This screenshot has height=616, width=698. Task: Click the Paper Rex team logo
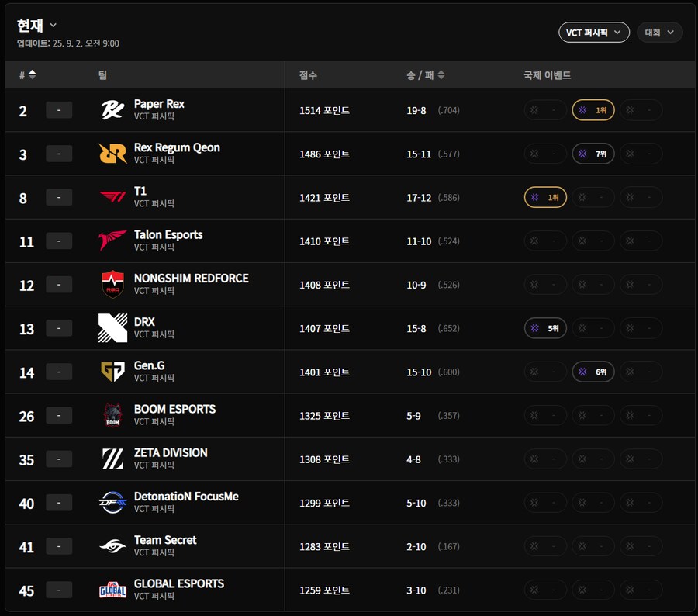click(x=112, y=110)
